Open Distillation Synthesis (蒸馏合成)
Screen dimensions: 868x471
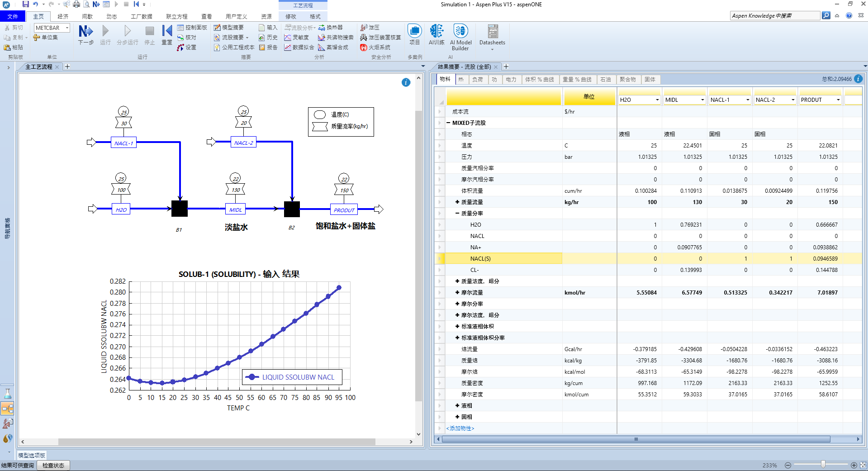pyautogui.click(x=333, y=48)
